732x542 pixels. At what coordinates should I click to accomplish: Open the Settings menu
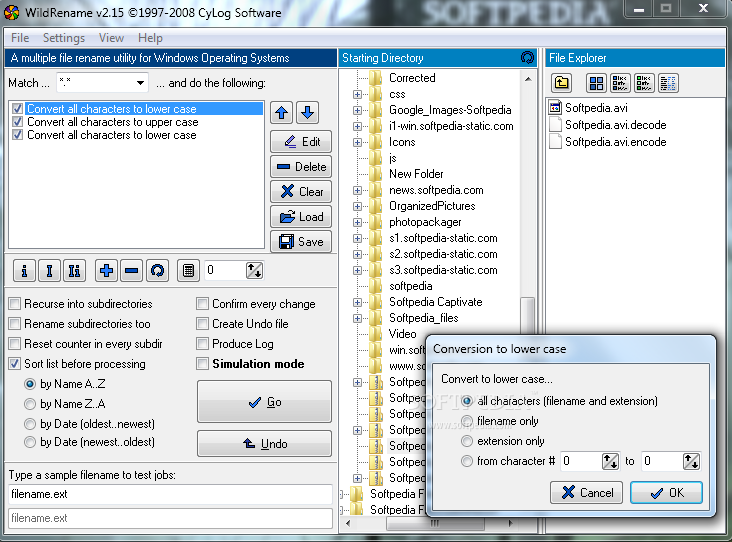[x=64, y=38]
